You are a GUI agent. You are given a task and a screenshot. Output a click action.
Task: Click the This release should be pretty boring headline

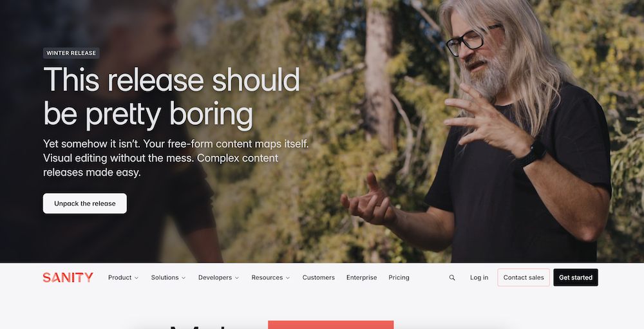(x=172, y=97)
